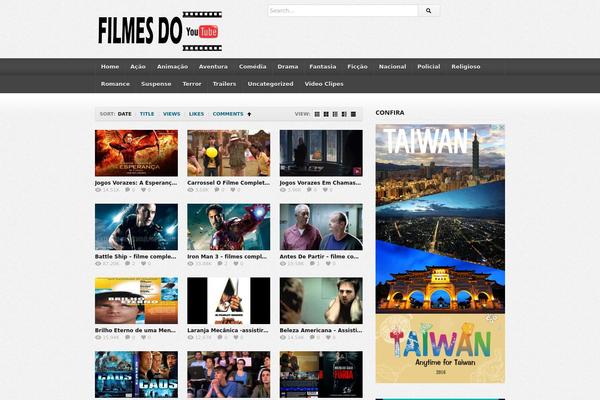Sort videos by COMMENTS
The height and width of the screenshot is (400, 600).
(228, 114)
